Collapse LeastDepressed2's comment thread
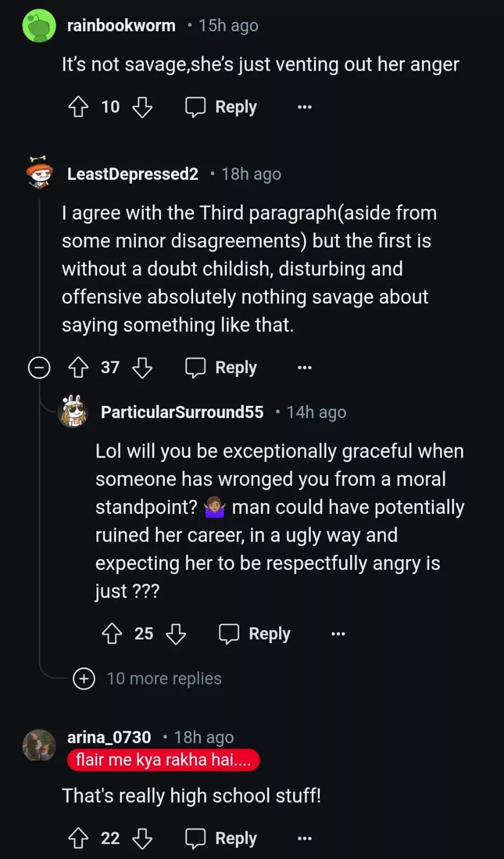The image size is (504, 859). pos(39,368)
